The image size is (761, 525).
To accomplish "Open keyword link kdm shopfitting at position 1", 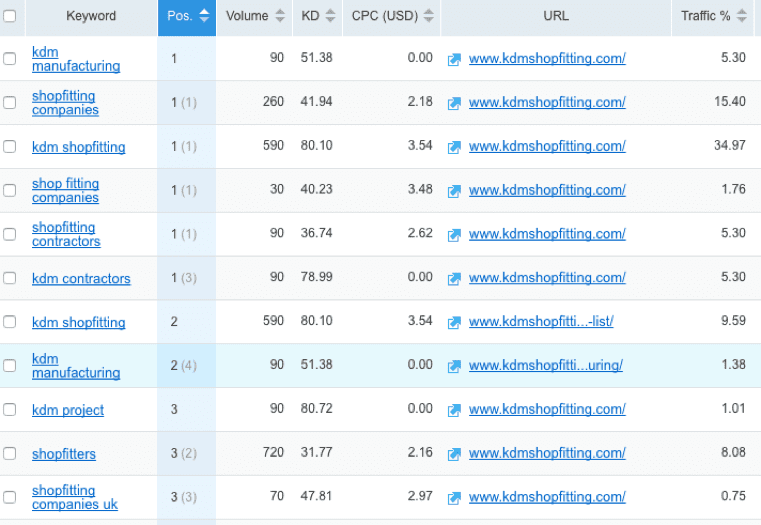I will (79, 147).
